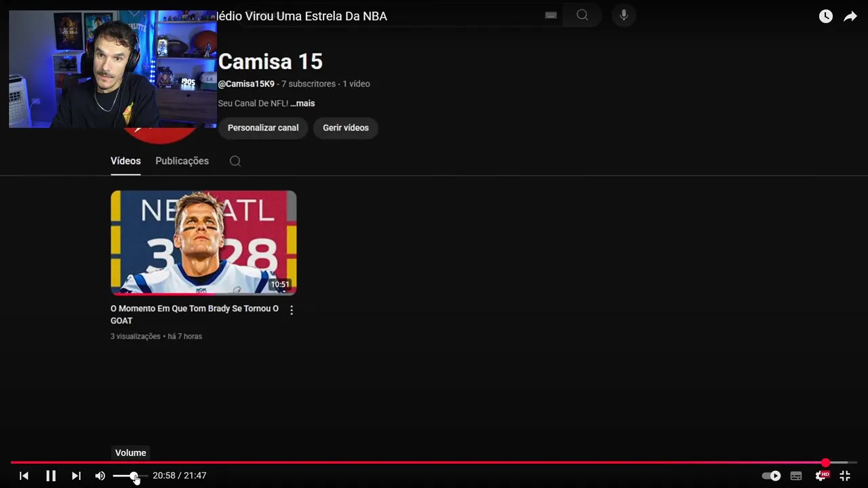
Task: Switch to the Publicações tab
Action: click(x=182, y=161)
